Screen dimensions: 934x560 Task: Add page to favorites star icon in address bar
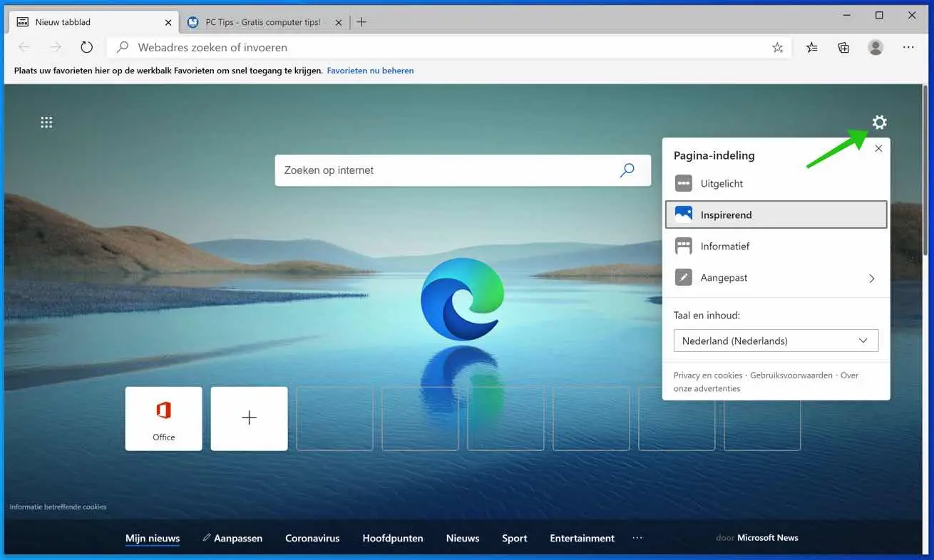click(777, 48)
